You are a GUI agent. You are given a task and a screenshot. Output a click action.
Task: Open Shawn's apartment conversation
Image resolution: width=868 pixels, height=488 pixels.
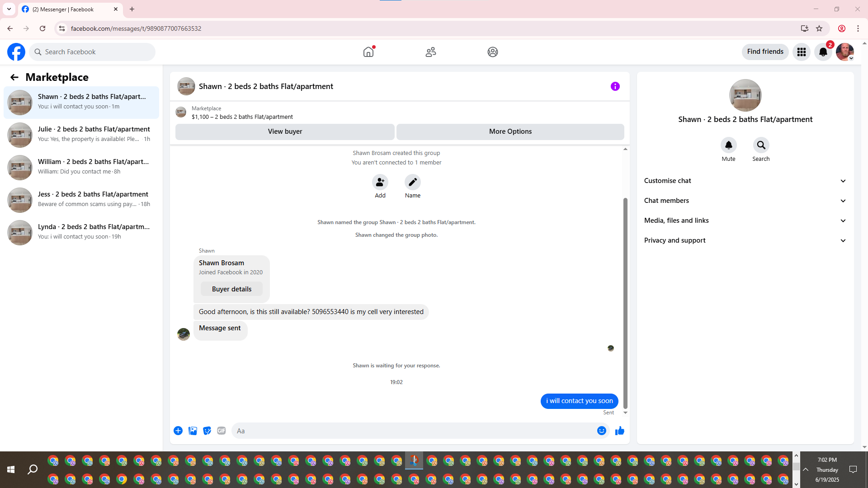81,103
